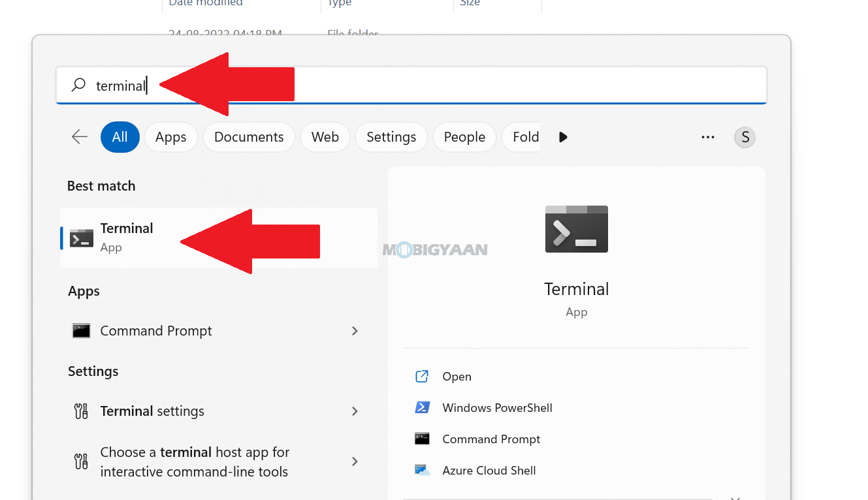Expand the terminal host app setting
The width and height of the screenshot is (868, 500).
click(355, 461)
